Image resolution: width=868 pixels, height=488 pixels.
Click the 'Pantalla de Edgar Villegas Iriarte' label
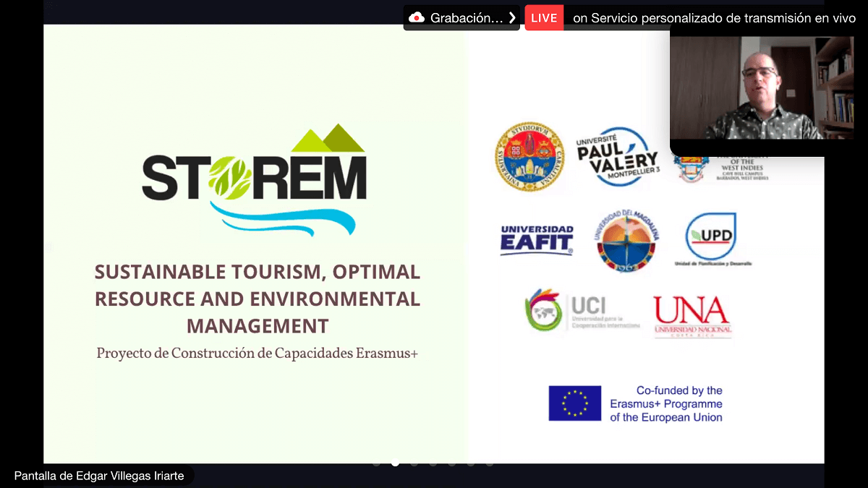(x=99, y=476)
